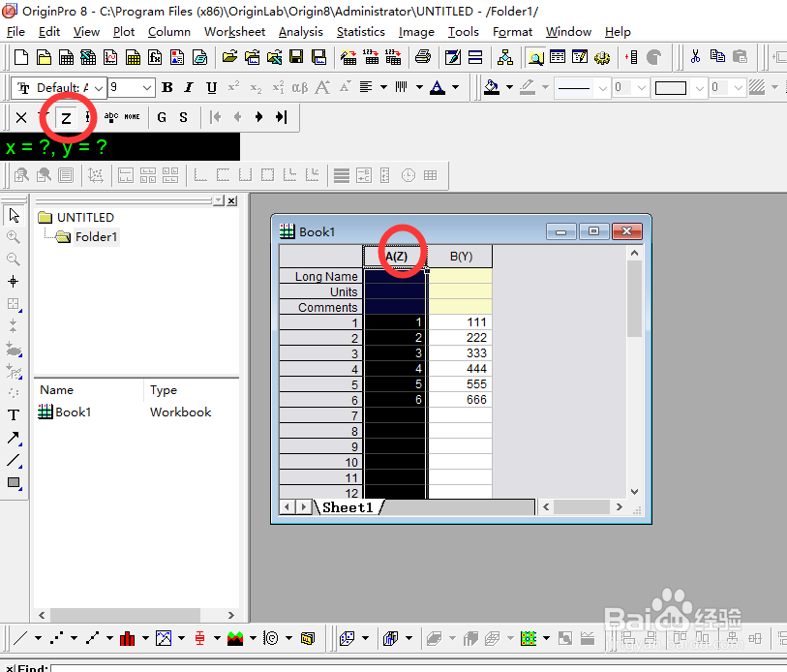Click the Save Project disk icon
Screen dimensions: 787x672
click(296, 57)
